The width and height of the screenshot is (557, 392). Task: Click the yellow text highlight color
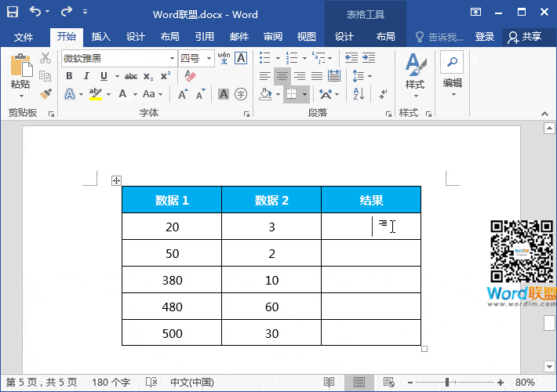[96, 94]
